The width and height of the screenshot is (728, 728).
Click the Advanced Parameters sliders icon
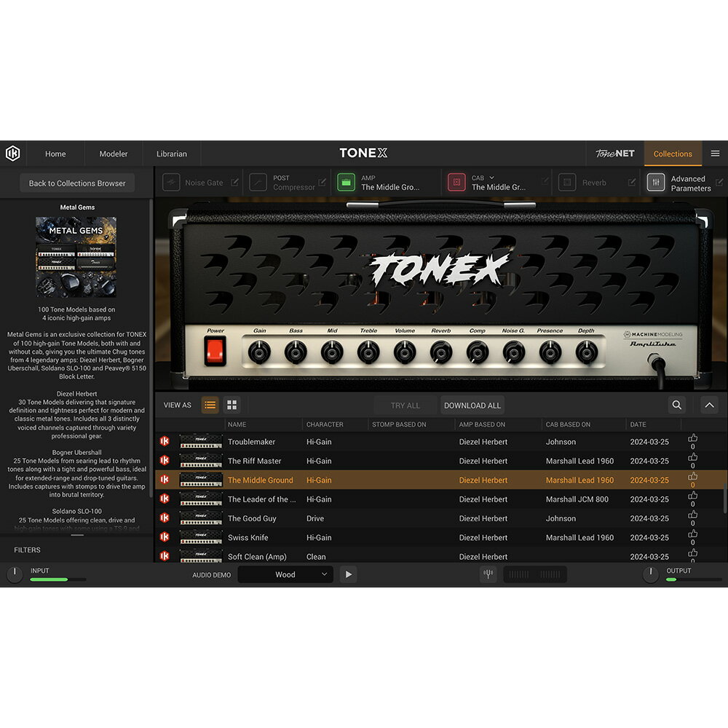pyautogui.click(x=656, y=183)
